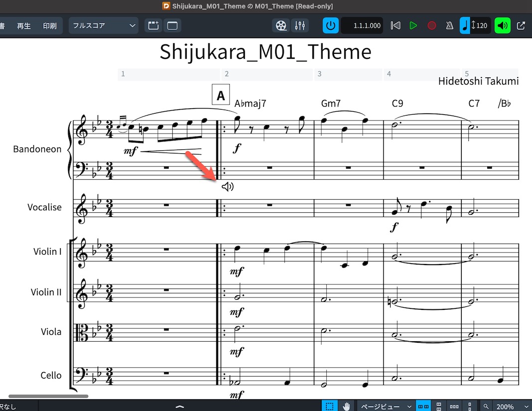Click the Cello staff label
Viewport: 532px width, 411px height.
tap(51, 375)
